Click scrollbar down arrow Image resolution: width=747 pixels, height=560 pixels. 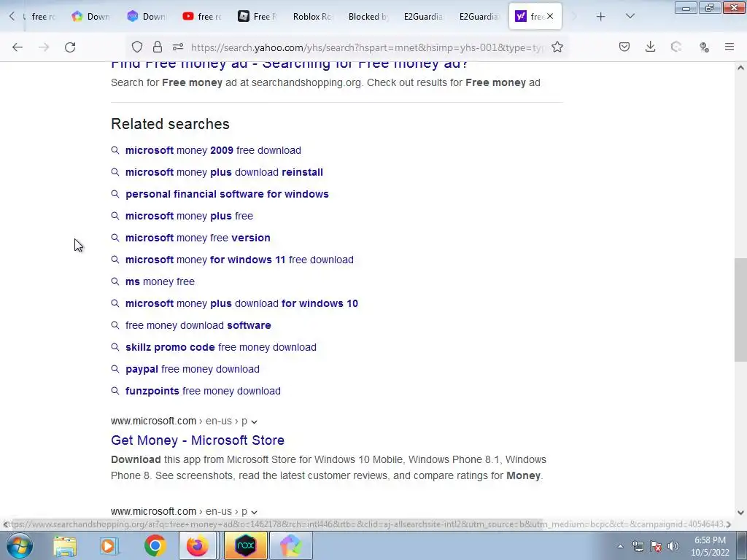pyautogui.click(x=740, y=513)
